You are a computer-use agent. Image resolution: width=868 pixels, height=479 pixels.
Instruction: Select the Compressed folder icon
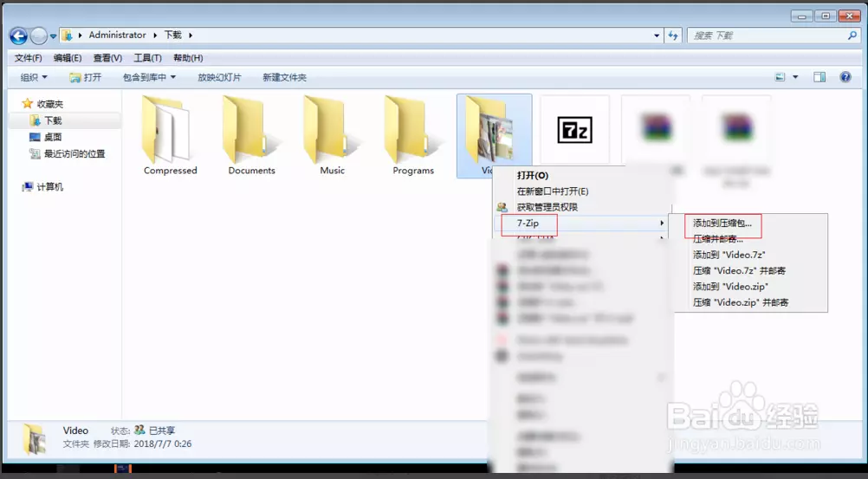click(x=168, y=130)
